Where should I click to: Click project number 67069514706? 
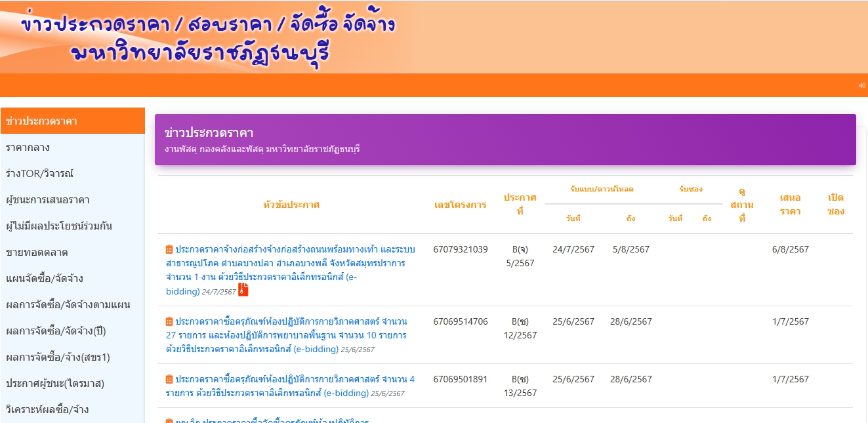click(461, 321)
